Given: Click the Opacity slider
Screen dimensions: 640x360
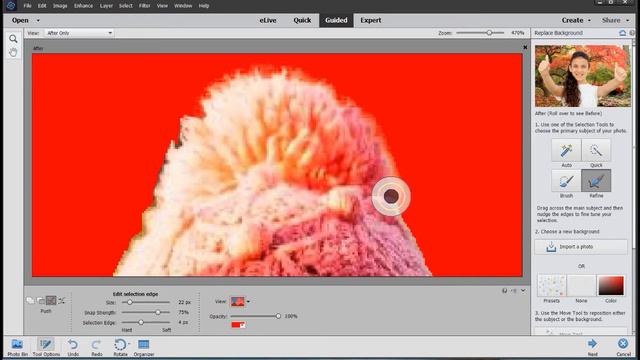Looking at the screenshot, I should (x=256, y=316).
